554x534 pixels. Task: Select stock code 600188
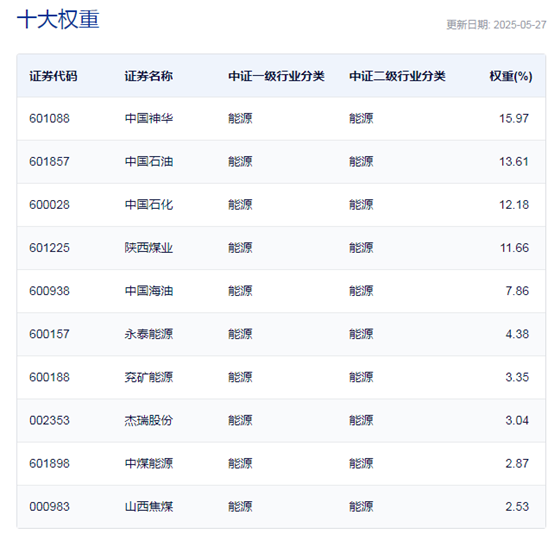(49, 377)
